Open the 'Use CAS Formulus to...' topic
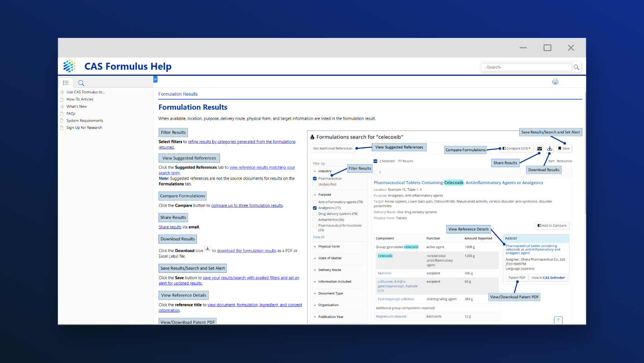The image size is (644, 363). pyautogui.click(x=86, y=92)
